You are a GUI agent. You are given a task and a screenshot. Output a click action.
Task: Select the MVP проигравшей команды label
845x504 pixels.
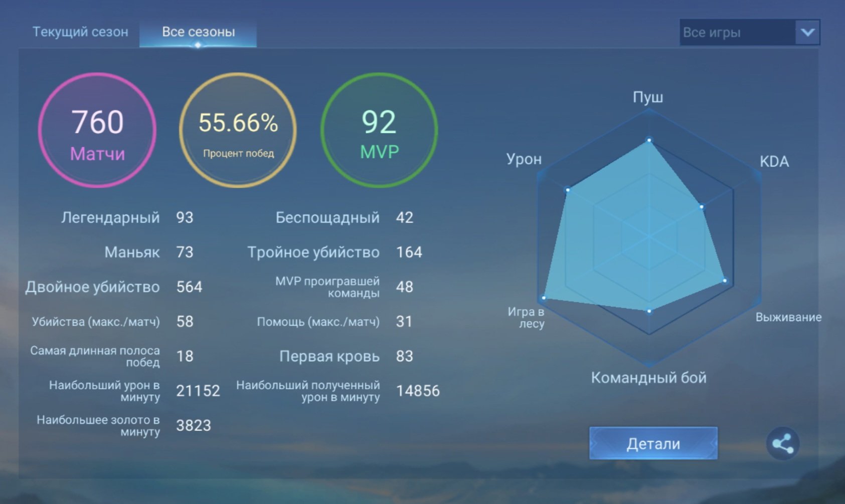coord(327,287)
